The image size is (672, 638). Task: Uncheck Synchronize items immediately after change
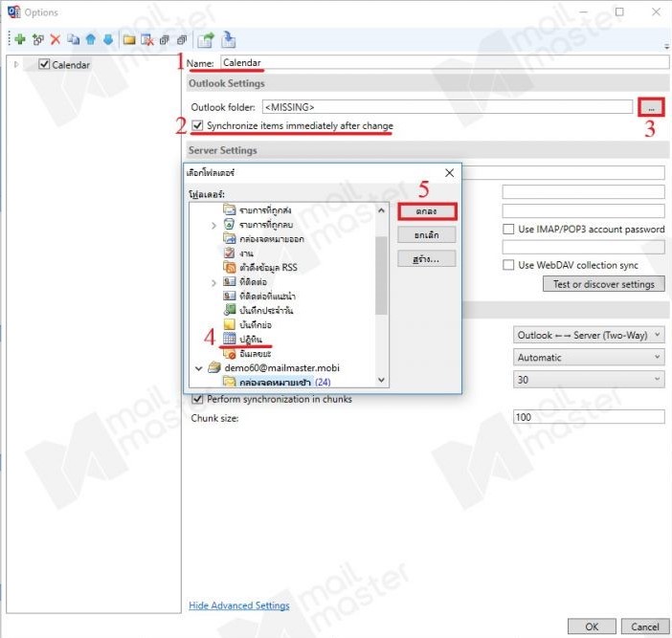[197, 125]
